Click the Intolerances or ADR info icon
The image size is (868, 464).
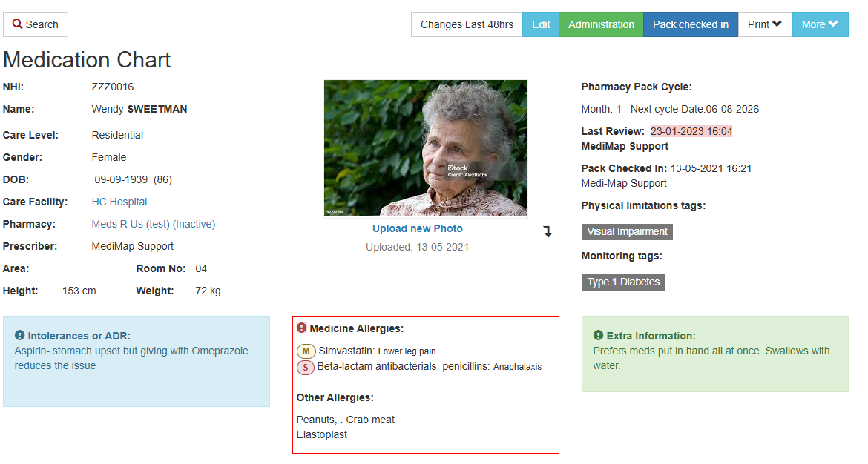[x=19, y=335]
